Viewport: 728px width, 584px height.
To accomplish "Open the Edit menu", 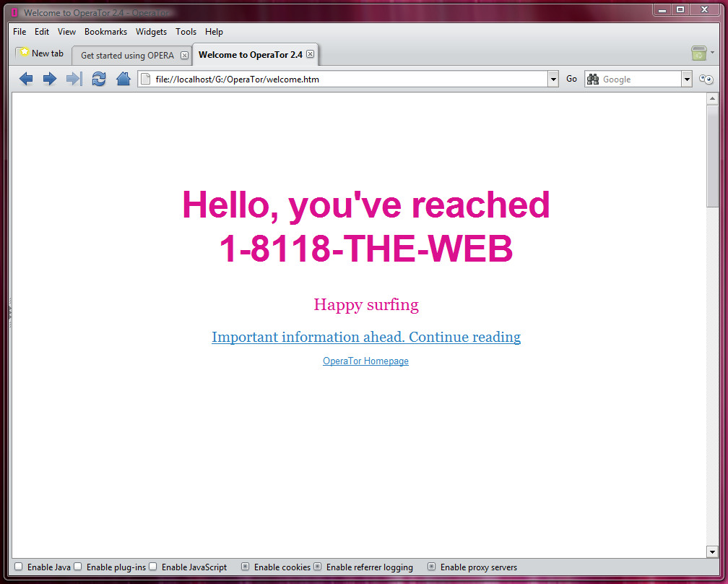I will (x=42, y=32).
